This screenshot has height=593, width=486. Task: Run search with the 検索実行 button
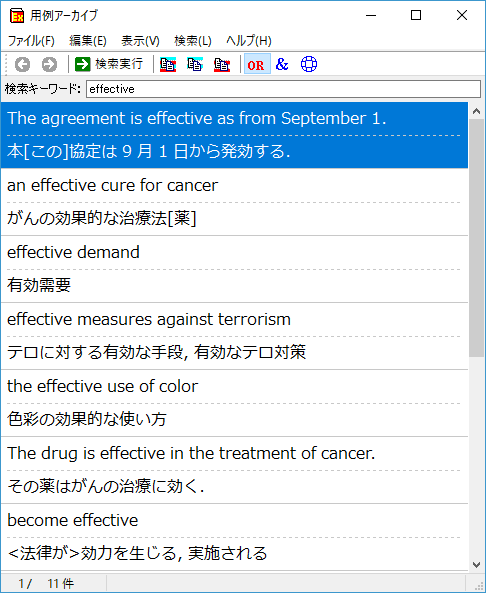click(x=109, y=64)
